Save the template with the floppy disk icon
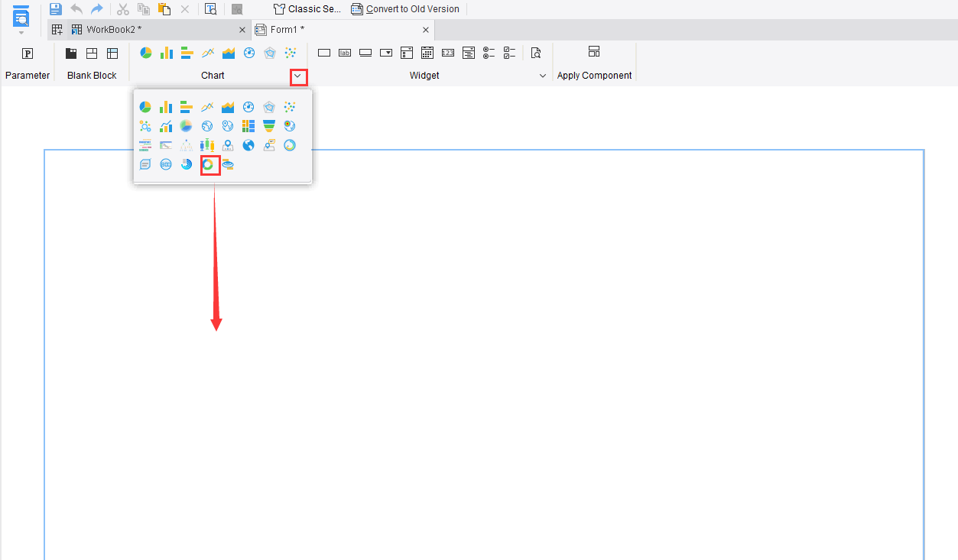The height and width of the screenshot is (560, 958). (55, 9)
